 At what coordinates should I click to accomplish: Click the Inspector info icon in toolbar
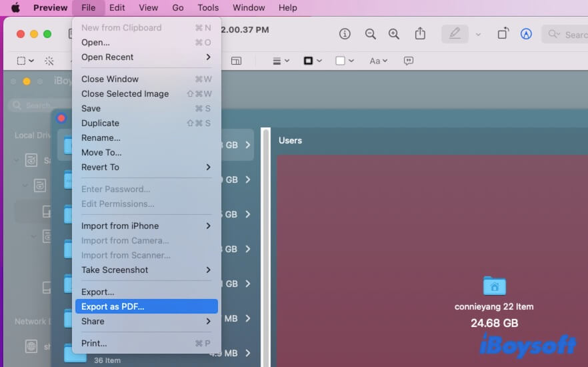click(345, 34)
